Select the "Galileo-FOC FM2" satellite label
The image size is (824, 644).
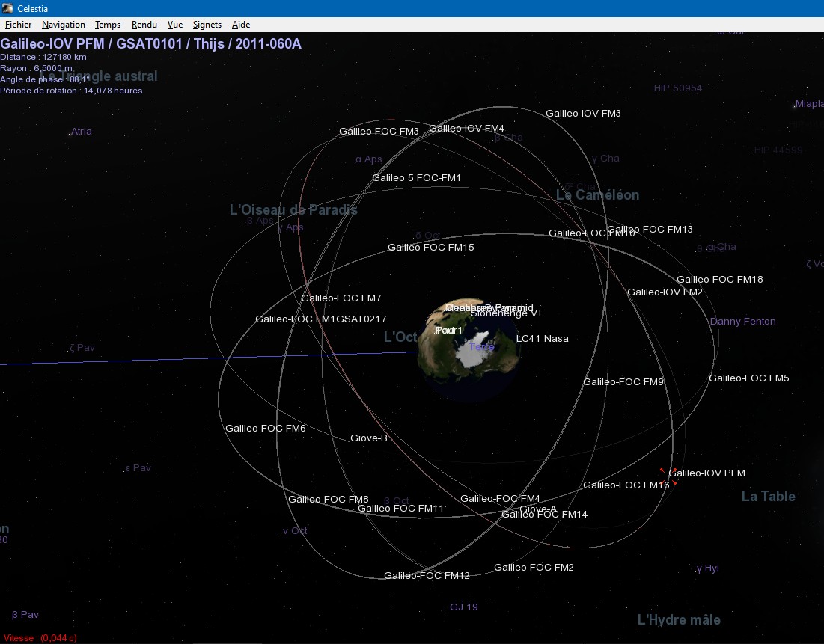(534, 567)
